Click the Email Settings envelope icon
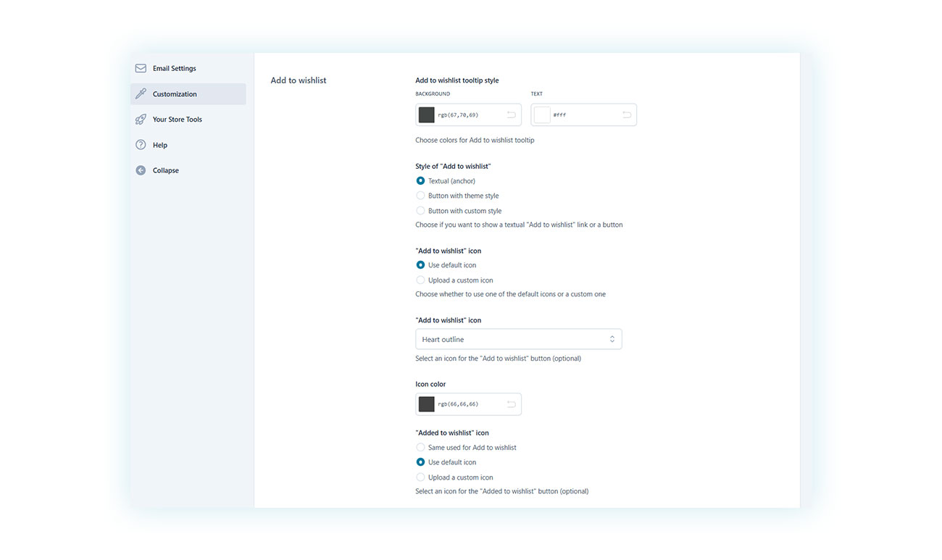 point(141,68)
